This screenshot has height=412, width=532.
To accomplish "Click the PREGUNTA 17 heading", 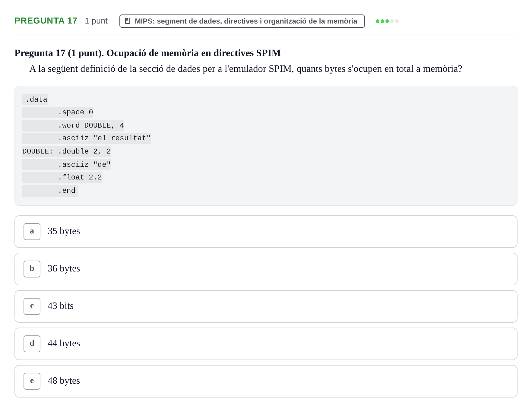I will click(46, 21).
